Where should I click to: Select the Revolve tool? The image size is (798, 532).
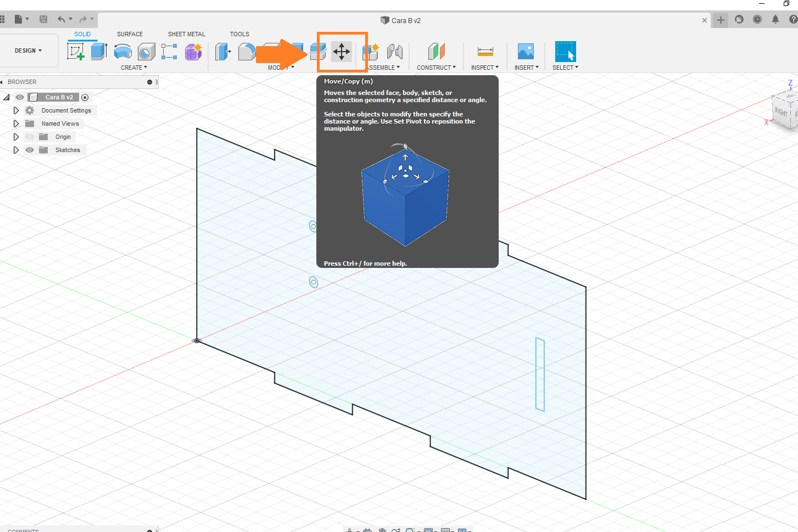(122, 52)
